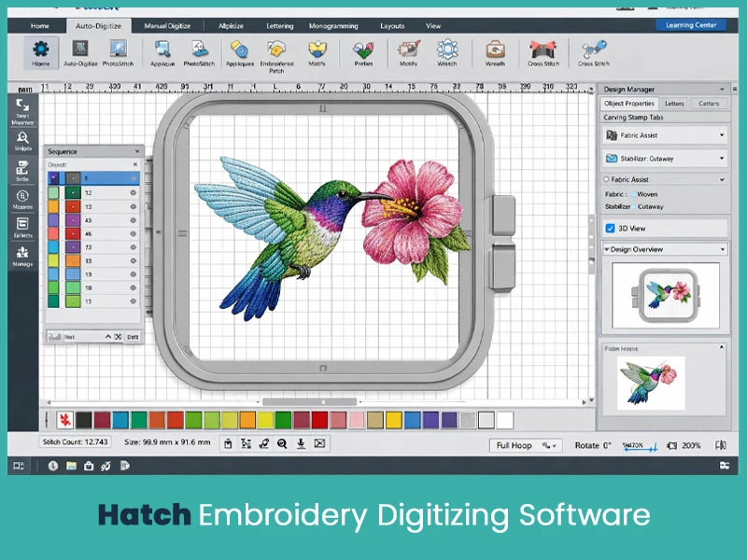Viewport: 747px width, 560px height.
Task: Open the Effects panel in left sidebar
Action: point(22,228)
